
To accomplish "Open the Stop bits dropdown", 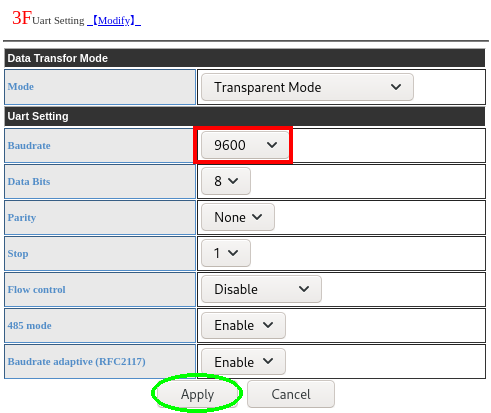I will (226, 253).
